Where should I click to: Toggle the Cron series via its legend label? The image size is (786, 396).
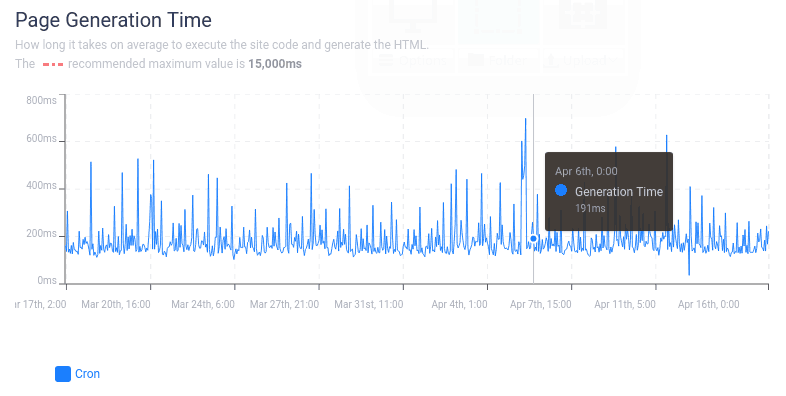point(87,373)
